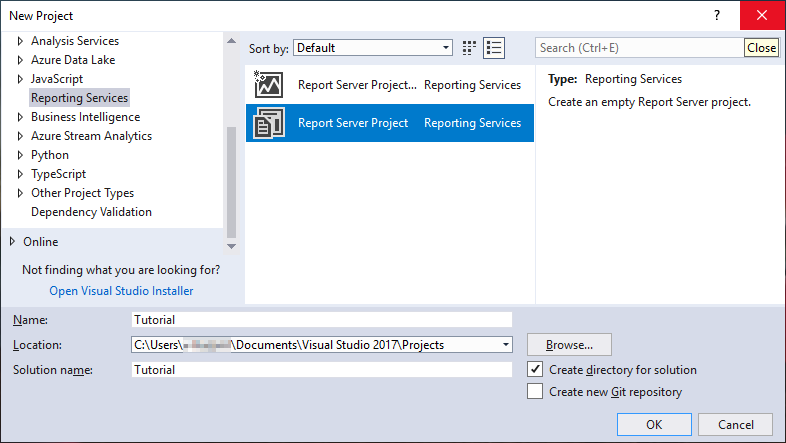Open the Sort by Default dropdown
Screen dimensions: 786x443
373,48
